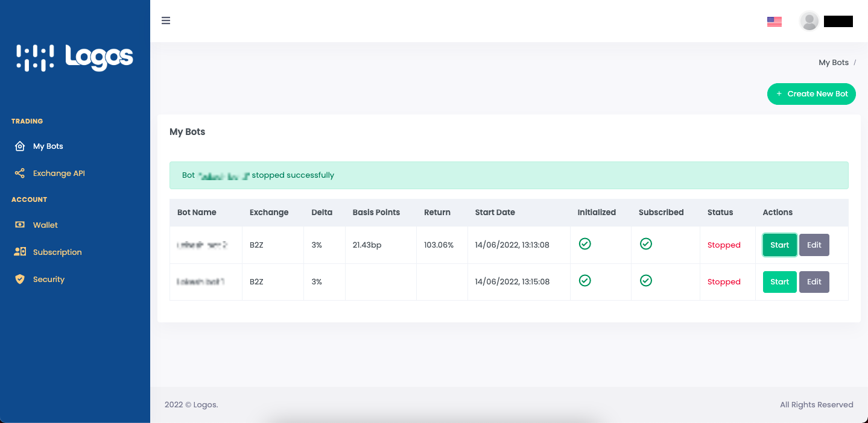The image size is (868, 423).
Task: Click the Subscribed checkmark for the 13:13:08 bot
Action: click(646, 244)
